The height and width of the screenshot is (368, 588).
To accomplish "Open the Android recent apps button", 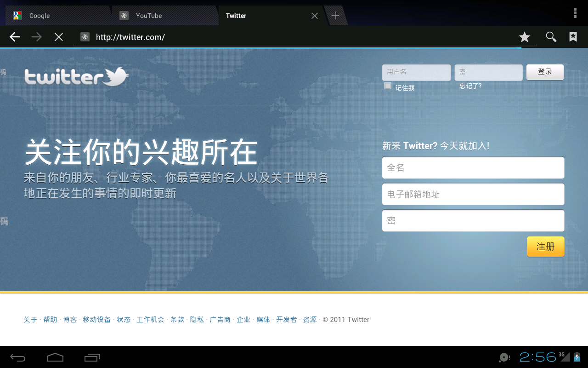I will coord(92,357).
